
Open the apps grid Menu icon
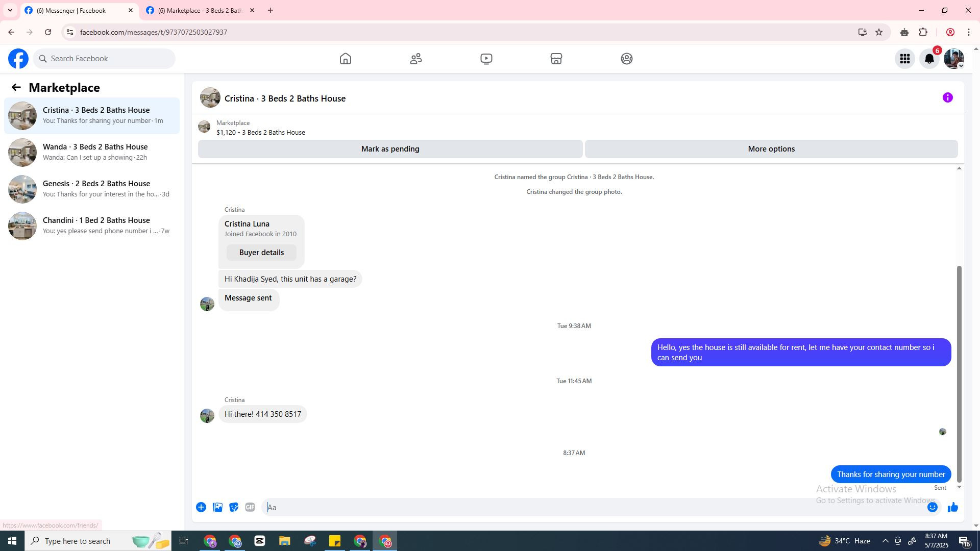tap(905, 59)
